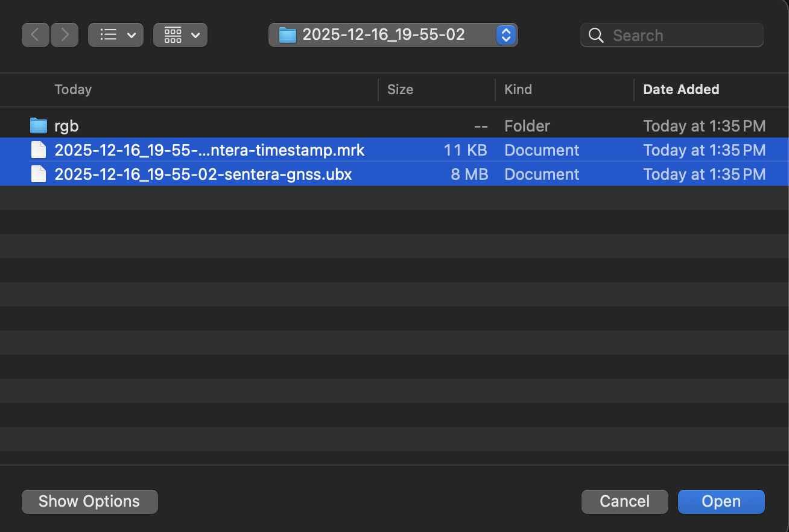Cancel the file dialog
Image resolution: width=789 pixels, height=532 pixels.
pos(624,501)
